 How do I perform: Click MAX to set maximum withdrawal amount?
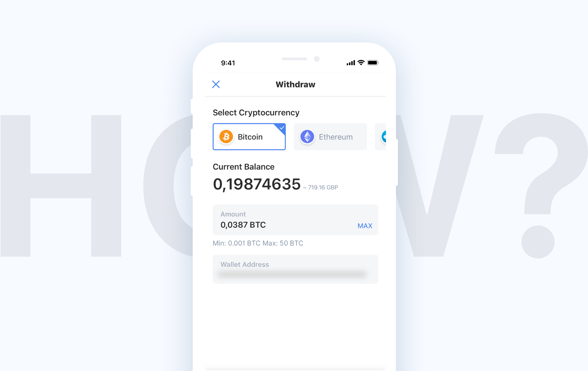(365, 226)
